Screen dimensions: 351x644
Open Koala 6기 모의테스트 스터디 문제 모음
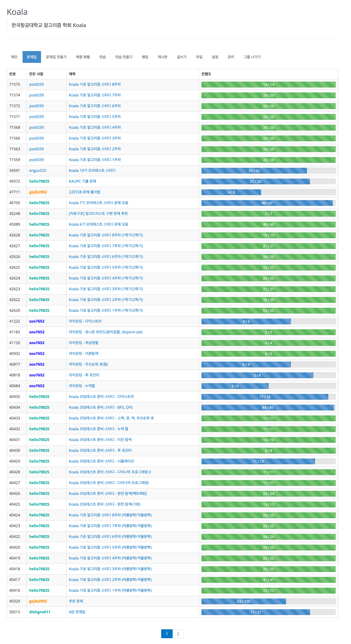[98, 224]
